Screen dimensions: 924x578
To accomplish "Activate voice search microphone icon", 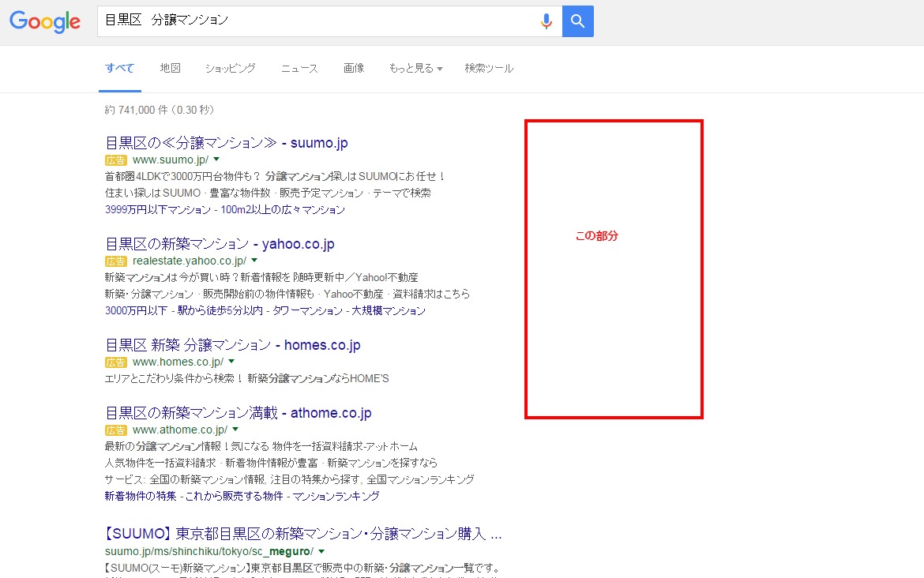I will 547,21.
